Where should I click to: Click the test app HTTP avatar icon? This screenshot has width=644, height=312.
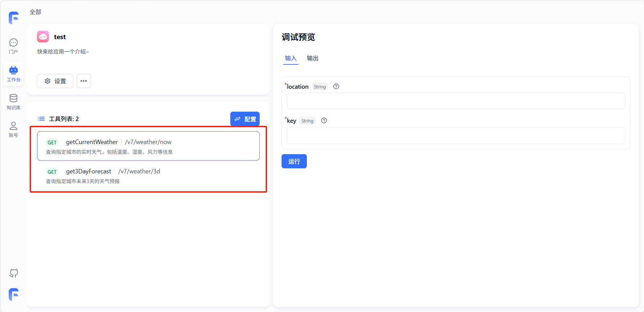pyautogui.click(x=43, y=37)
